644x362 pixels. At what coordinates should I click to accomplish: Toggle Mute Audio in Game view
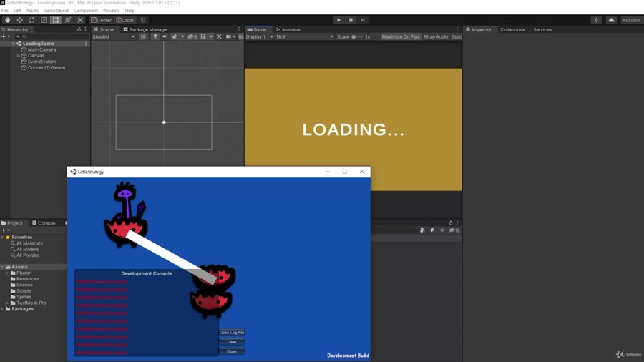click(436, 36)
